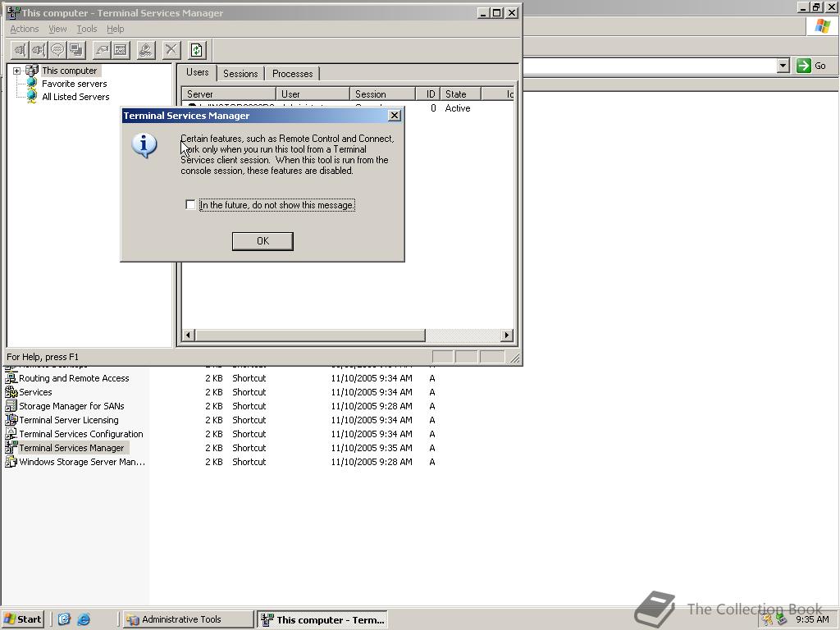Click the horizontal scrollbar left arrow

[x=188, y=336]
